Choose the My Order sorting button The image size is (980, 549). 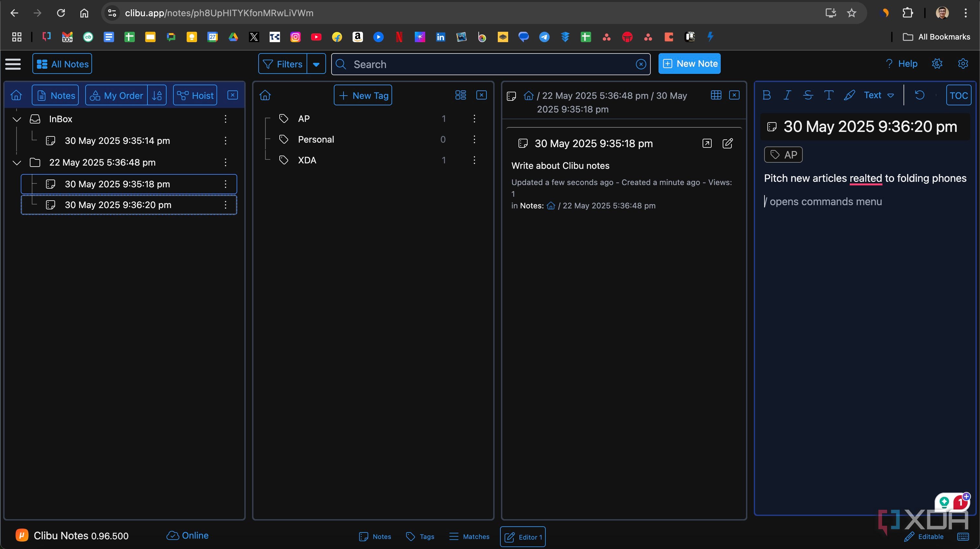(x=116, y=95)
